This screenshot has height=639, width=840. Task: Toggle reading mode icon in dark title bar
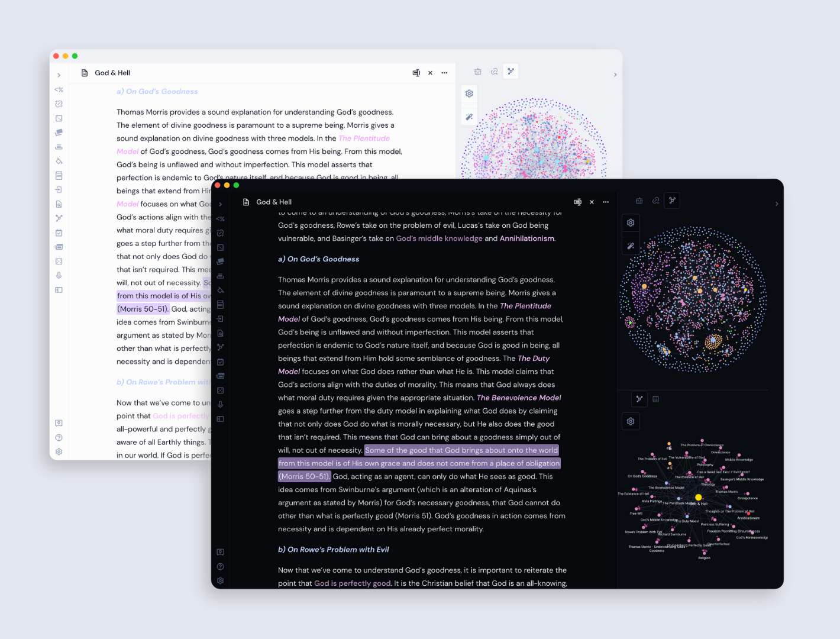pos(577,202)
